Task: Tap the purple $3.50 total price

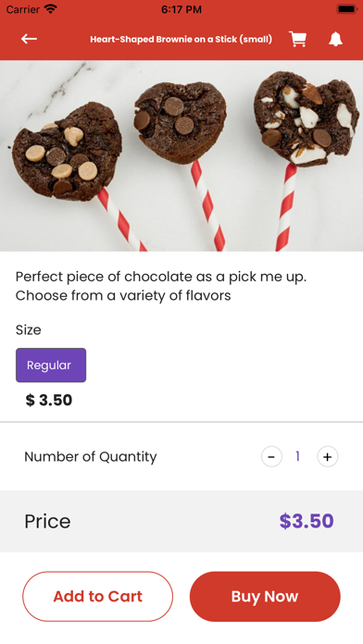Action: pyautogui.click(x=307, y=521)
